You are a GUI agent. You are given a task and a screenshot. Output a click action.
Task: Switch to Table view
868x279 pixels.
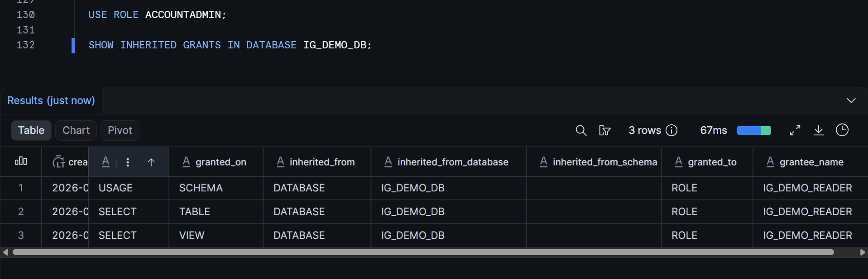(31, 130)
